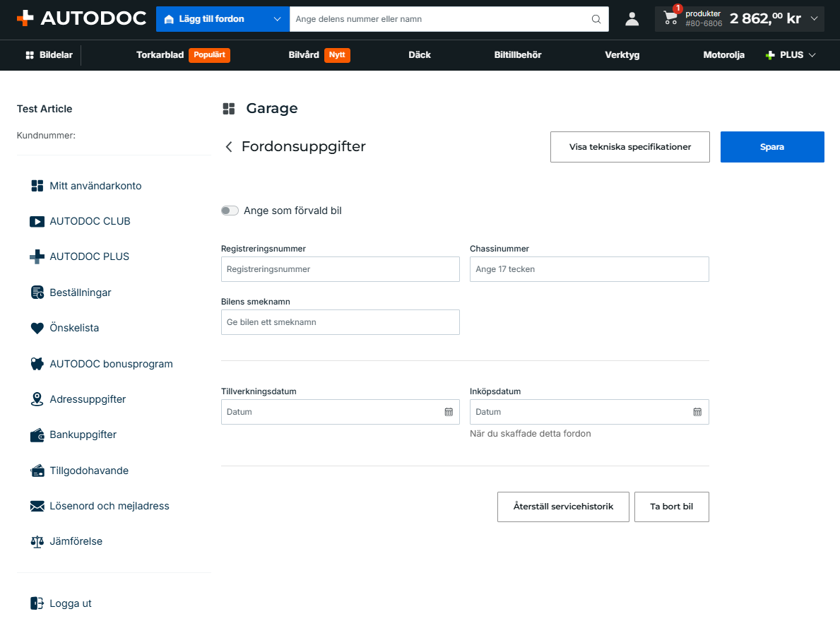Open the user account profile icon

coord(632,19)
